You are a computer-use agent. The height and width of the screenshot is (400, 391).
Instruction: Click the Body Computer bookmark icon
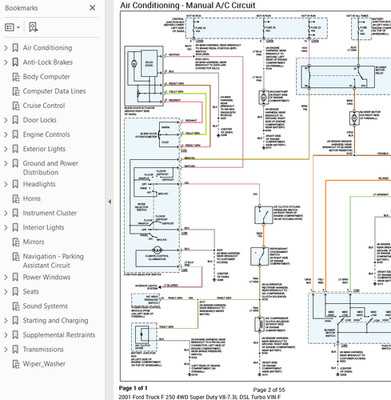pyautogui.click(x=16, y=77)
